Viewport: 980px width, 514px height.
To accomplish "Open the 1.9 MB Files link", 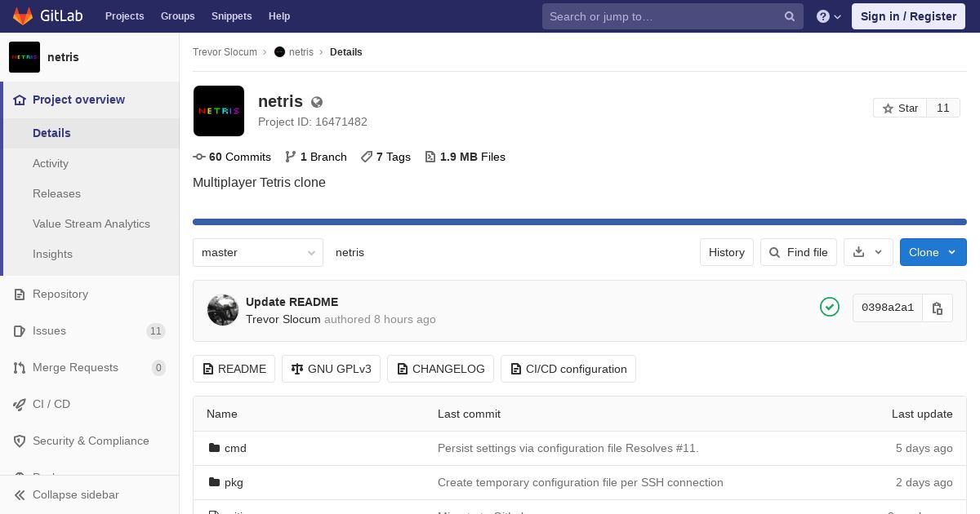I will point(465,157).
